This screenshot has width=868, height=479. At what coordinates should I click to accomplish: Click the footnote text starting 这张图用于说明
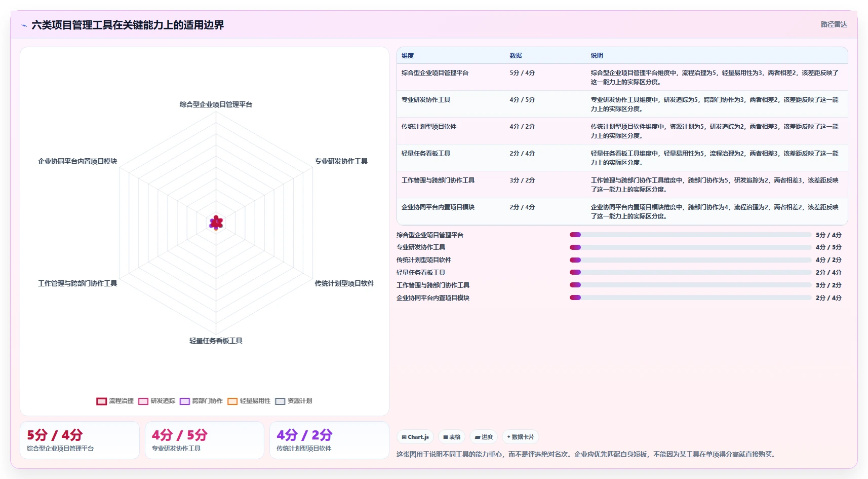pyautogui.click(x=586, y=454)
